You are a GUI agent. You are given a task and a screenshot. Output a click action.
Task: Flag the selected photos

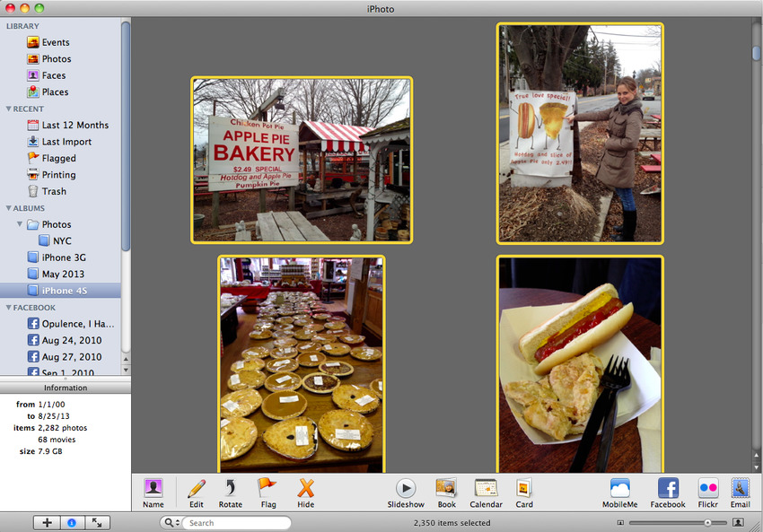pos(267,493)
